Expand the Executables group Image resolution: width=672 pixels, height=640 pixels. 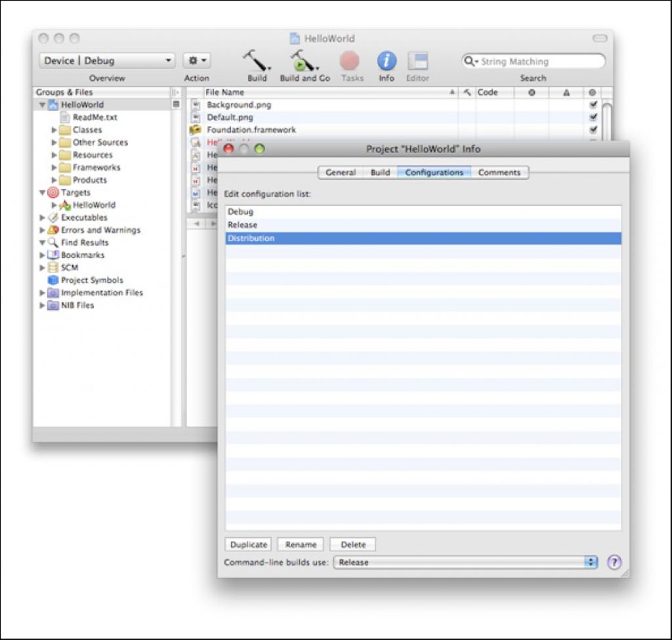click(x=42, y=217)
